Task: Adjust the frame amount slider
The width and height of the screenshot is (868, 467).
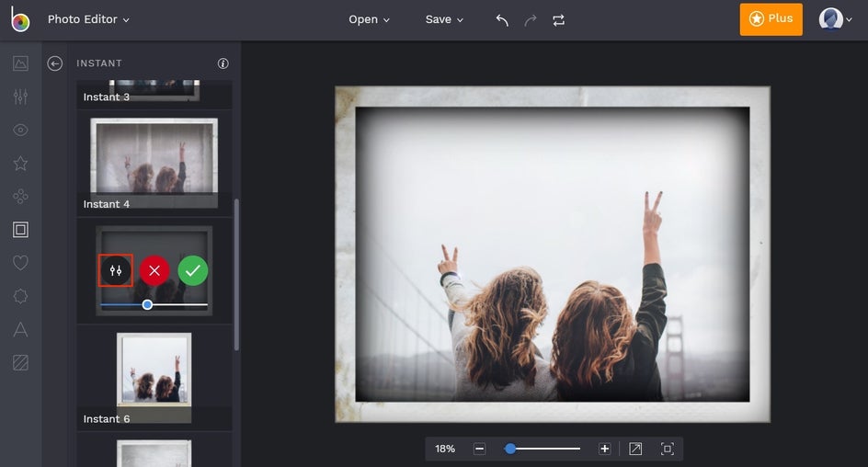Action: [154, 305]
